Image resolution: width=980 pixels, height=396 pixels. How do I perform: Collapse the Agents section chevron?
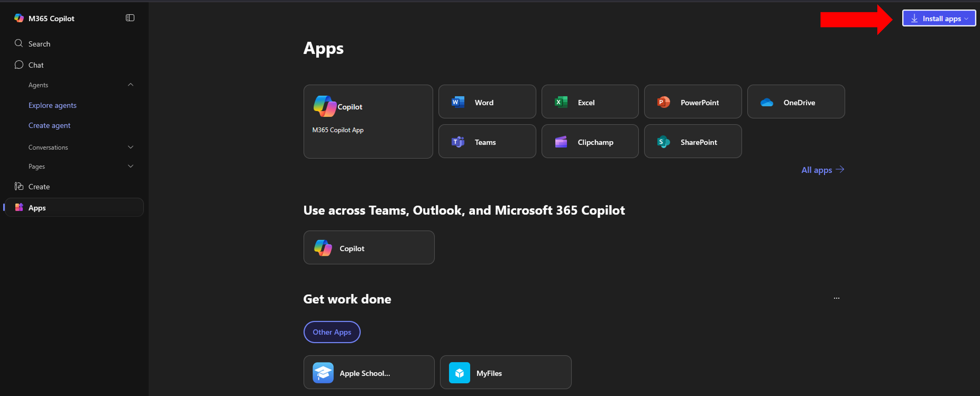[131, 85]
